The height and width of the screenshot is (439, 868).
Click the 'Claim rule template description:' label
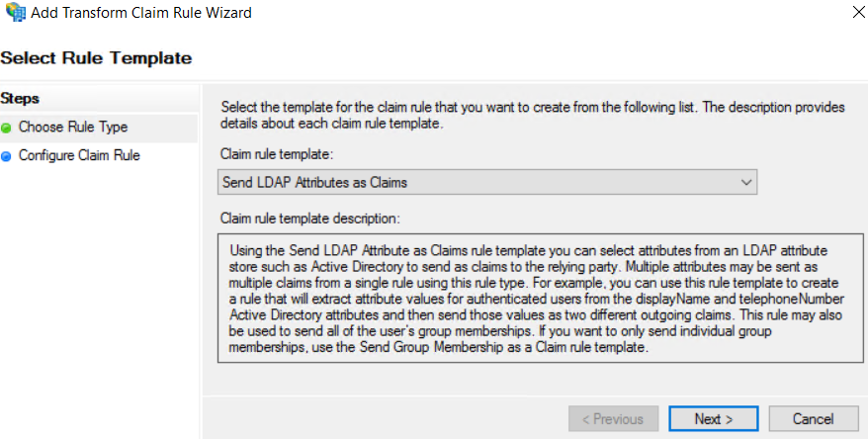coord(310,219)
